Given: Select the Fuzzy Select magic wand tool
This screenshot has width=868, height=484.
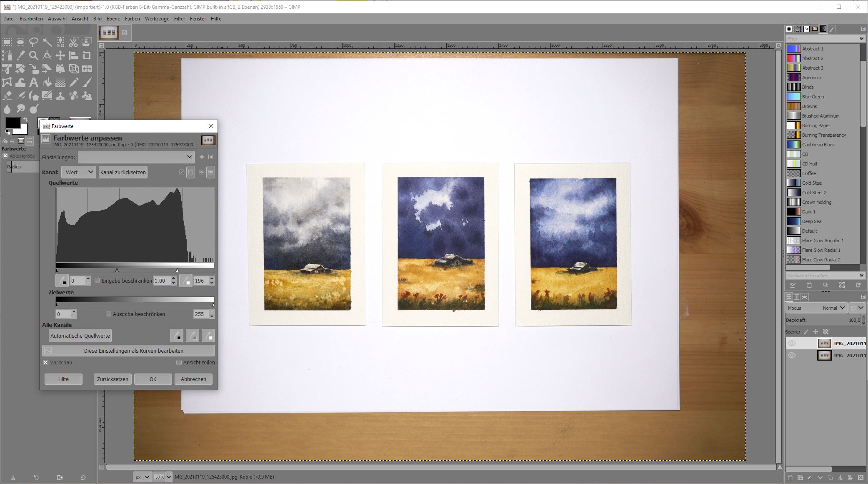Looking at the screenshot, I should pos(47,42).
